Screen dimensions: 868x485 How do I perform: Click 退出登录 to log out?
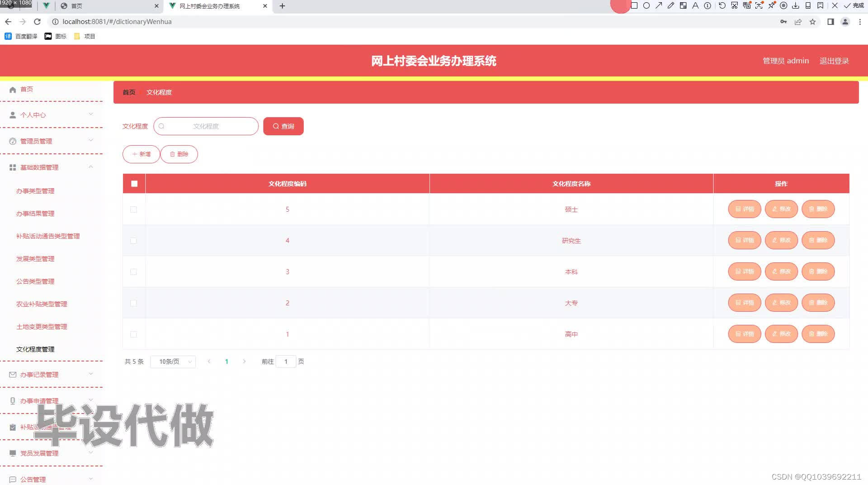(834, 61)
